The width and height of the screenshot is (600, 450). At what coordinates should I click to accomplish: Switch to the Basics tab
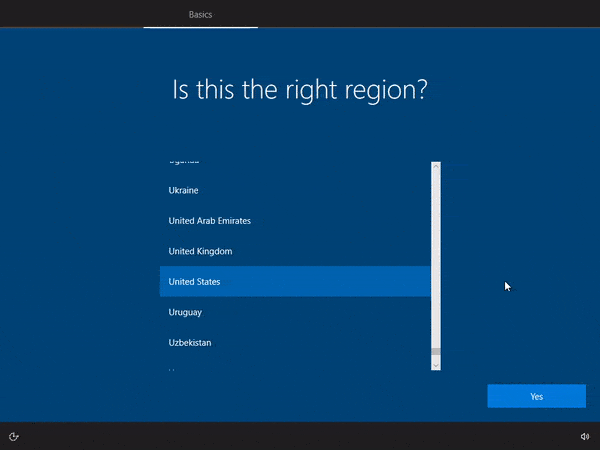[200, 14]
